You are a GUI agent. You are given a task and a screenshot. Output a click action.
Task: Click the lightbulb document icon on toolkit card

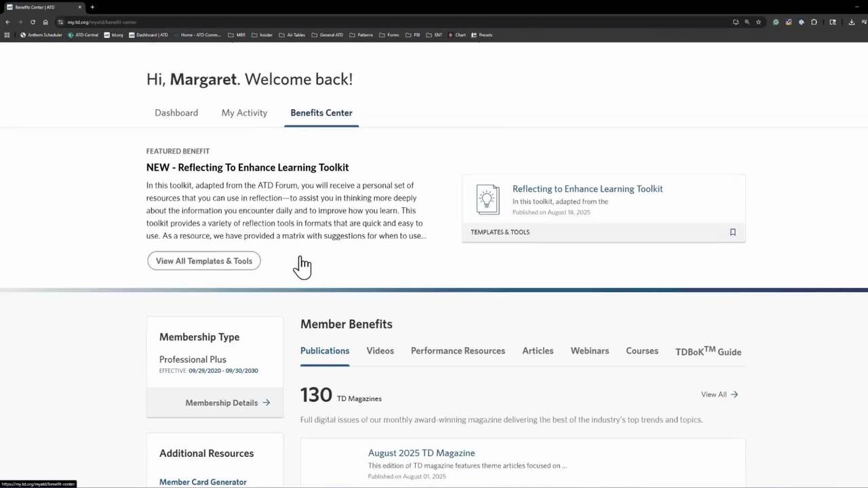coord(488,200)
